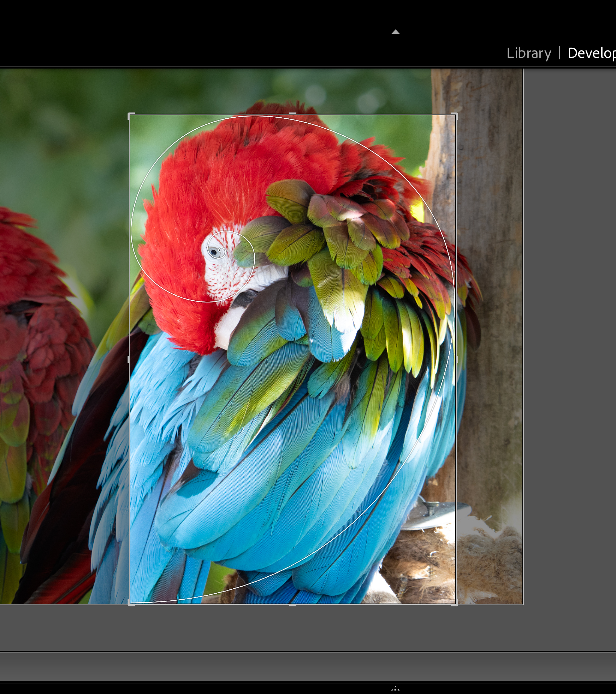
Task: Click the top-left crop corner handle
Action: click(130, 116)
